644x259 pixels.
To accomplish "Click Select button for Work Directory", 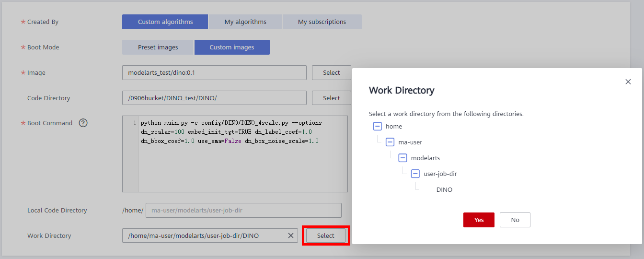I will (325, 235).
